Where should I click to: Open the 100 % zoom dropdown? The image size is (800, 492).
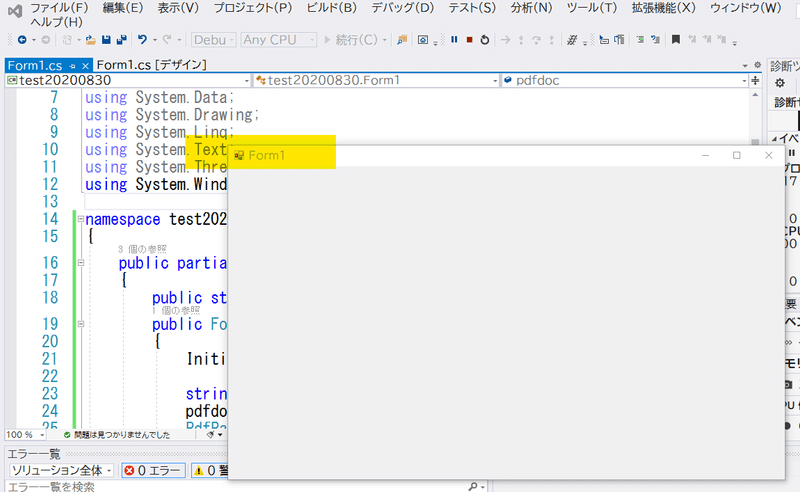(x=26, y=435)
